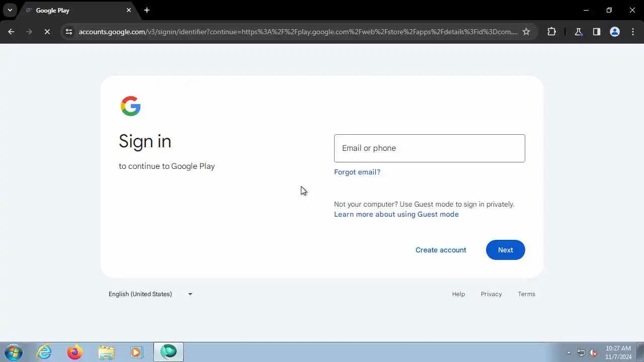Open the Help link in footer
This screenshot has width=644, height=362.
pos(458,294)
